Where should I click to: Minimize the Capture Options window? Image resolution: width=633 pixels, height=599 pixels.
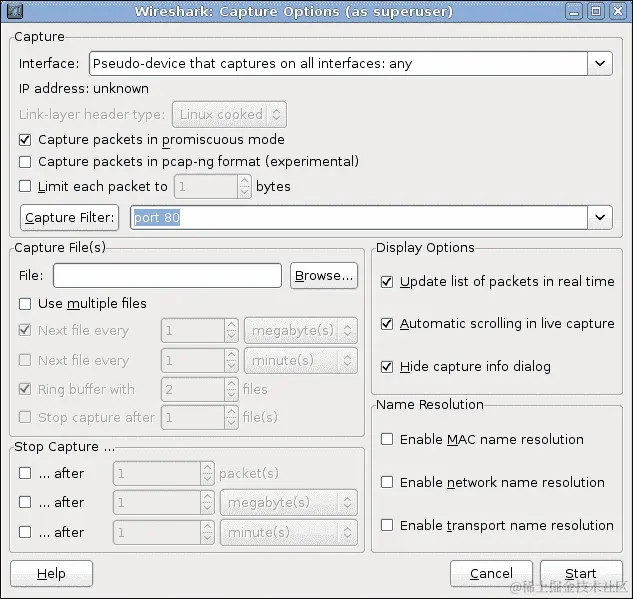(574, 11)
